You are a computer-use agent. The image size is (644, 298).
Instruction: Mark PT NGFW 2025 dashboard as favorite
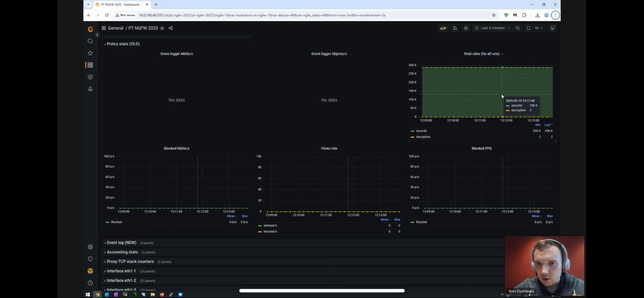(162, 28)
